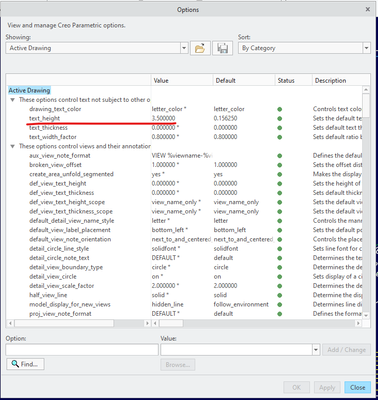Click status dot for text_height row
This screenshot has width=378, height=400.
point(280,118)
